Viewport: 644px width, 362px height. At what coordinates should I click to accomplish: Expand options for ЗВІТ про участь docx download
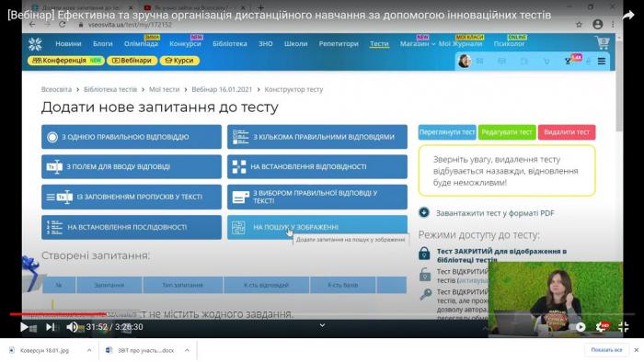coord(187,350)
